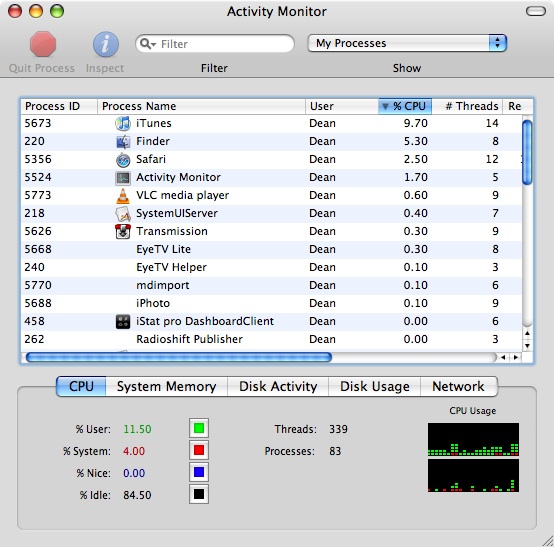Click the Processes count 83
Image resolution: width=554 pixels, height=547 pixels.
[x=335, y=451]
